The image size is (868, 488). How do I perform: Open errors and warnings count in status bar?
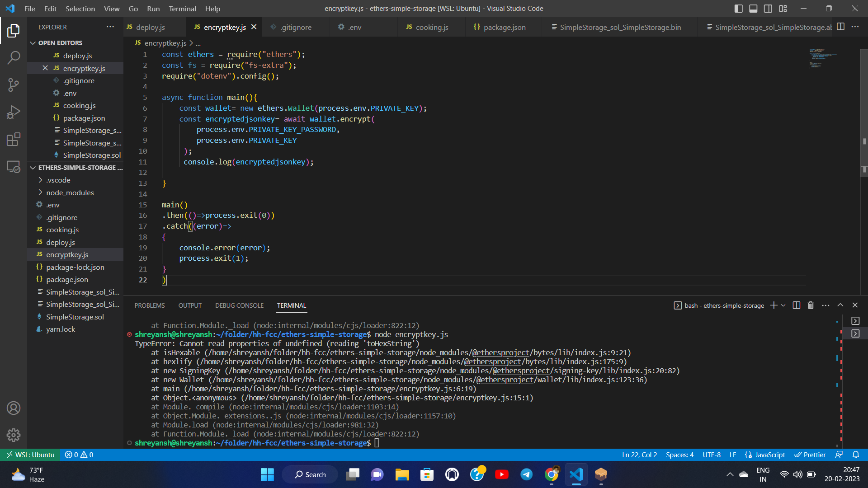coord(79,455)
